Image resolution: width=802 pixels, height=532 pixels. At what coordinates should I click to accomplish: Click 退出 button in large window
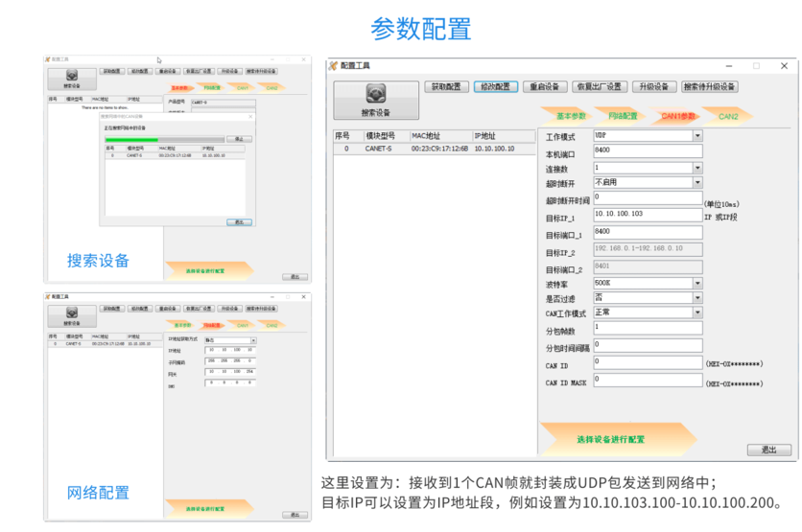[769, 450]
